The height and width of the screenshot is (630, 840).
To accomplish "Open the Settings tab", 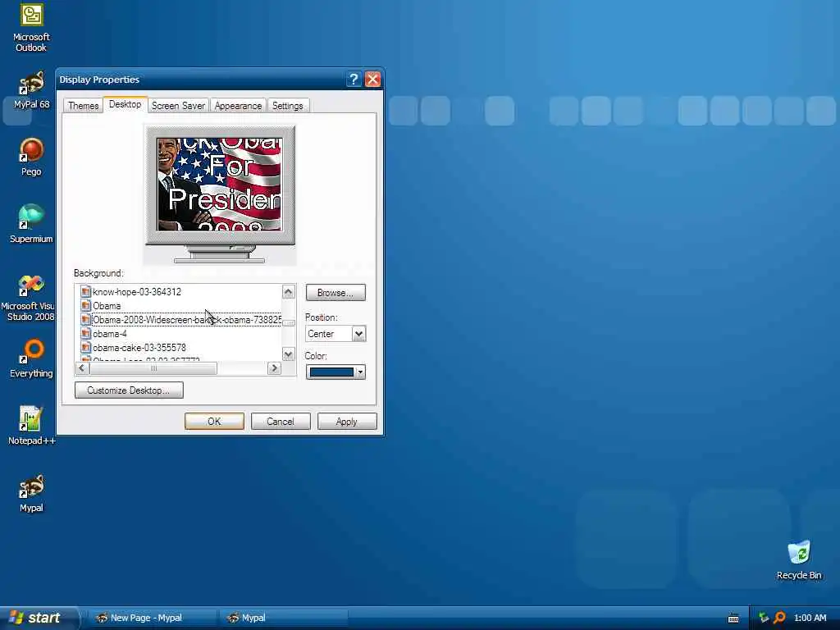I will [288, 106].
